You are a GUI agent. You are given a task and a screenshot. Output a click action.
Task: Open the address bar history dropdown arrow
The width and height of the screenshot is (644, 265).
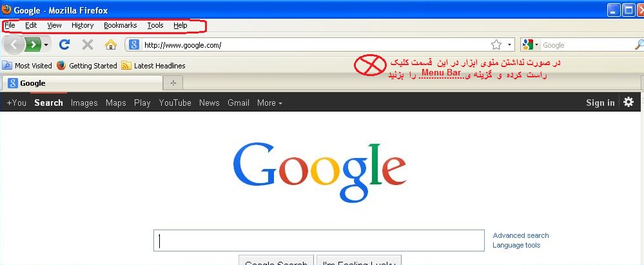pos(509,44)
